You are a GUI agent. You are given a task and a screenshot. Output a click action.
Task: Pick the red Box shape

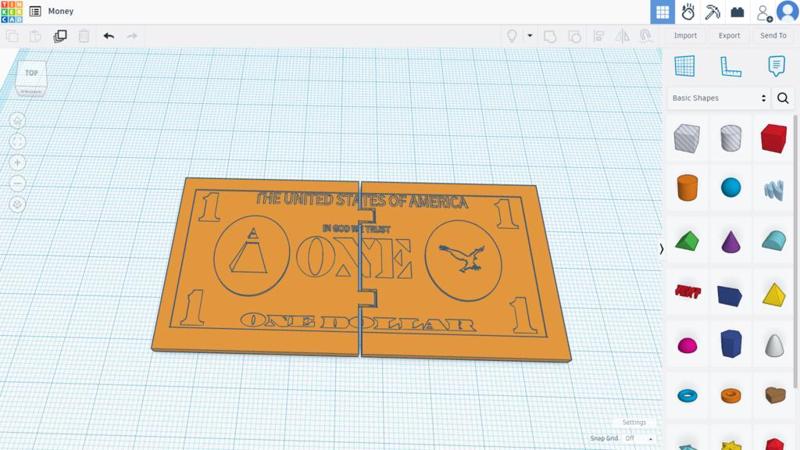click(x=773, y=138)
